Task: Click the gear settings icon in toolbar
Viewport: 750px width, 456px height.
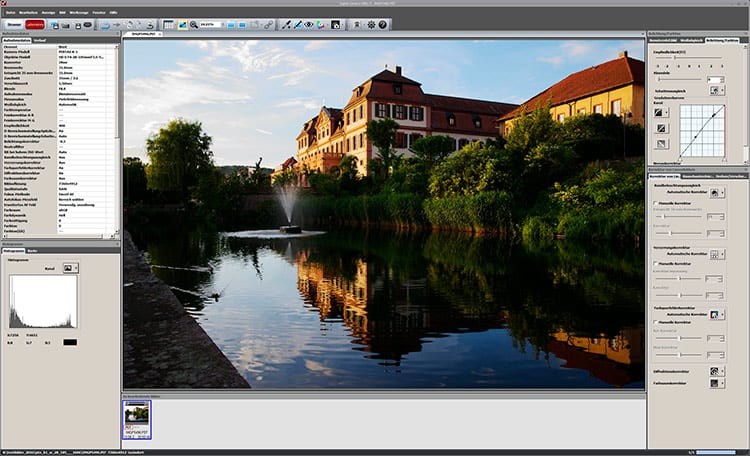Action: coord(371,23)
